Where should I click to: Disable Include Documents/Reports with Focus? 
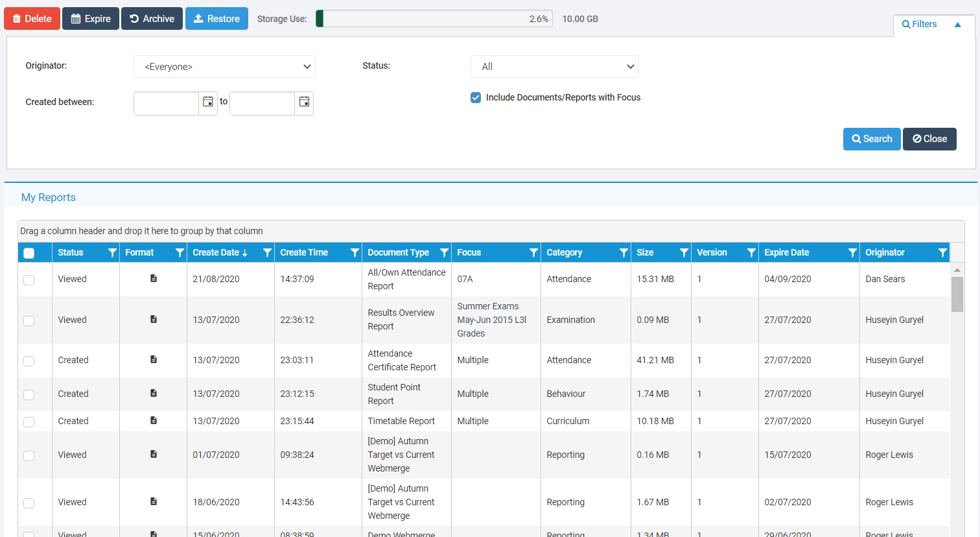[476, 97]
